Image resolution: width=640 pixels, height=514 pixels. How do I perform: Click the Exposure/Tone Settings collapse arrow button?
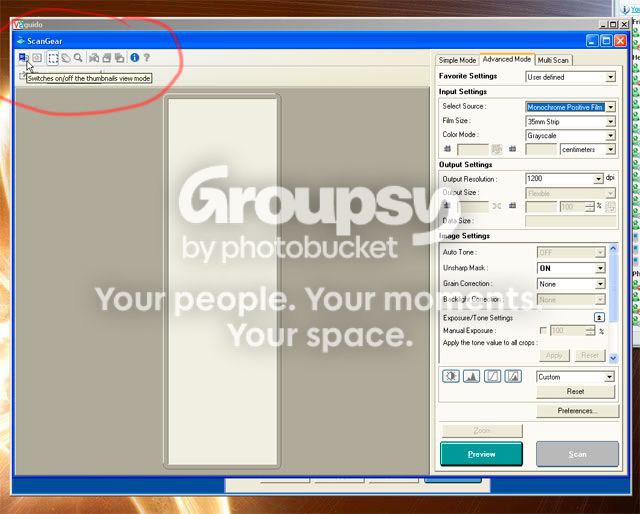[x=599, y=317]
